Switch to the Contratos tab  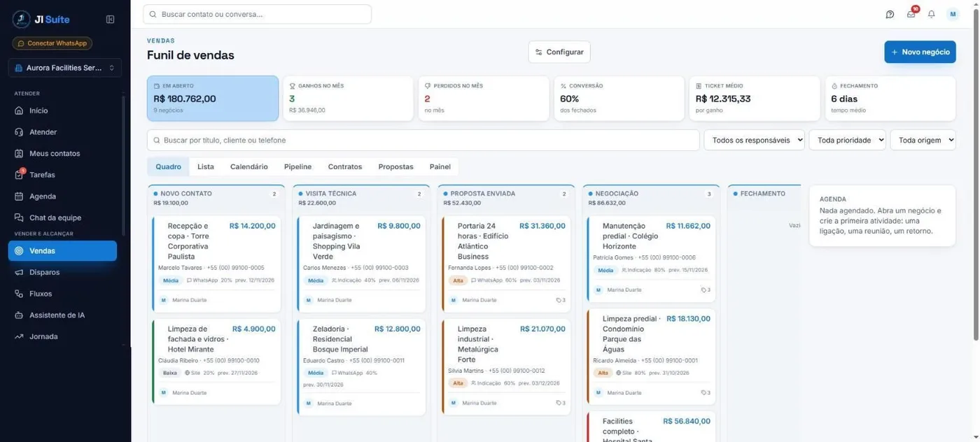pyautogui.click(x=345, y=166)
